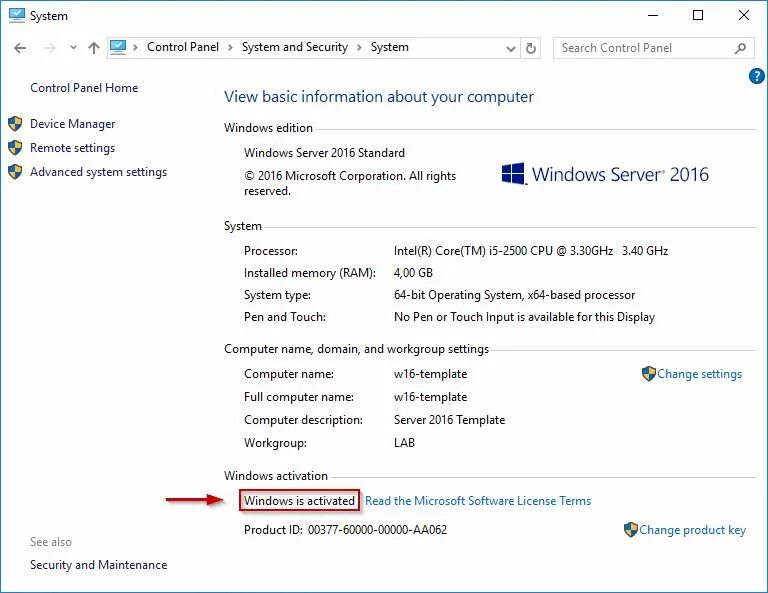This screenshot has width=768, height=593.
Task: Expand chevron after Control Panel breadcrumb
Action: (230, 47)
